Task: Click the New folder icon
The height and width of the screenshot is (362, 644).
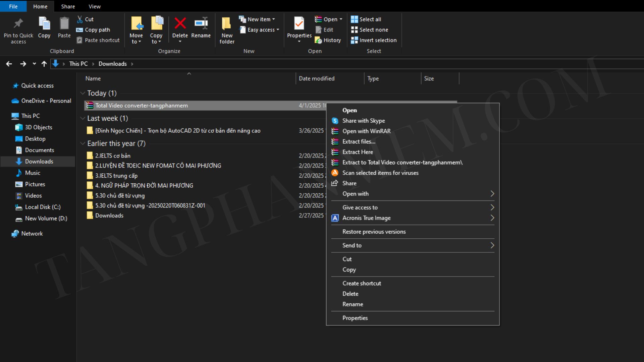Action: (x=227, y=24)
